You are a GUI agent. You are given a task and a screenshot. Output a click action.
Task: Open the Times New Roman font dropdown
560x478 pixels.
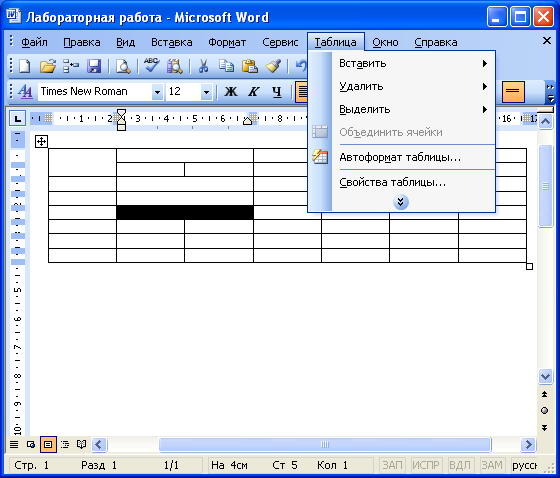coord(157,92)
